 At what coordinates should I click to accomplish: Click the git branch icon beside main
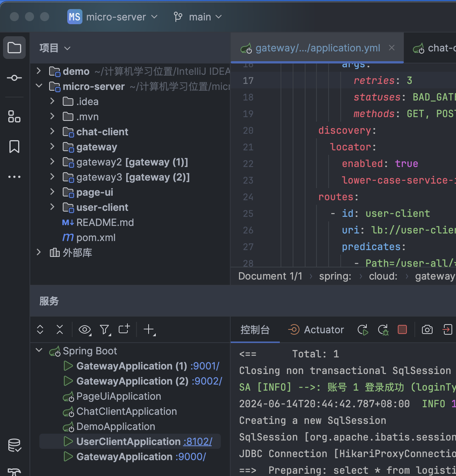[178, 17]
